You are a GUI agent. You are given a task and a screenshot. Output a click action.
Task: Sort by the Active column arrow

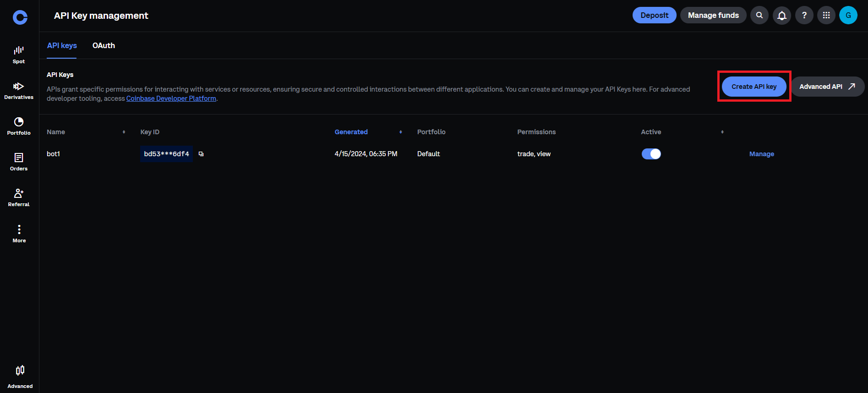click(722, 132)
